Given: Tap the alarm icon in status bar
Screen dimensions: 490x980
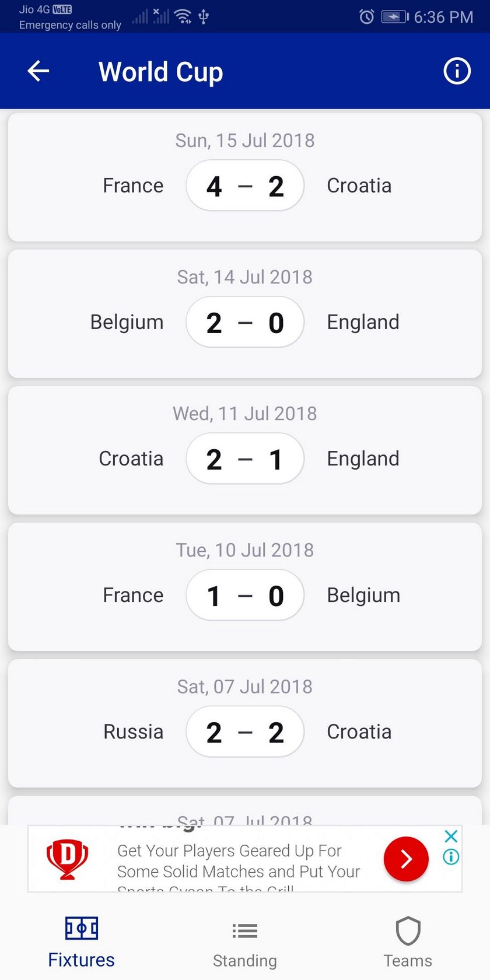Looking at the screenshot, I should [366, 16].
